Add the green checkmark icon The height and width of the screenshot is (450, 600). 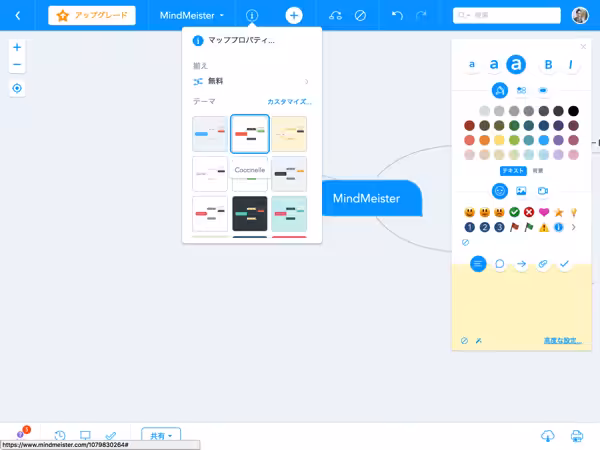(x=514, y=212)
